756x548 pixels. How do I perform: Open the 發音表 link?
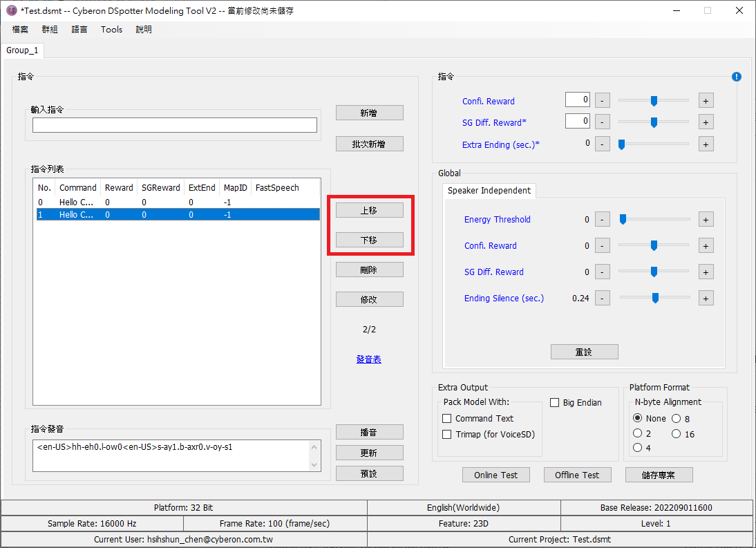(369, 359)
